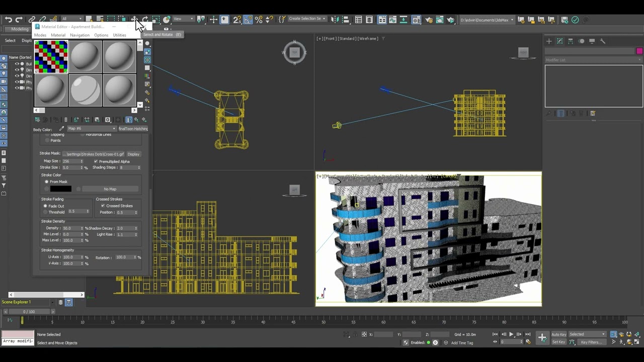Open the Selected key filter dropdown

[x=587, y=334]
